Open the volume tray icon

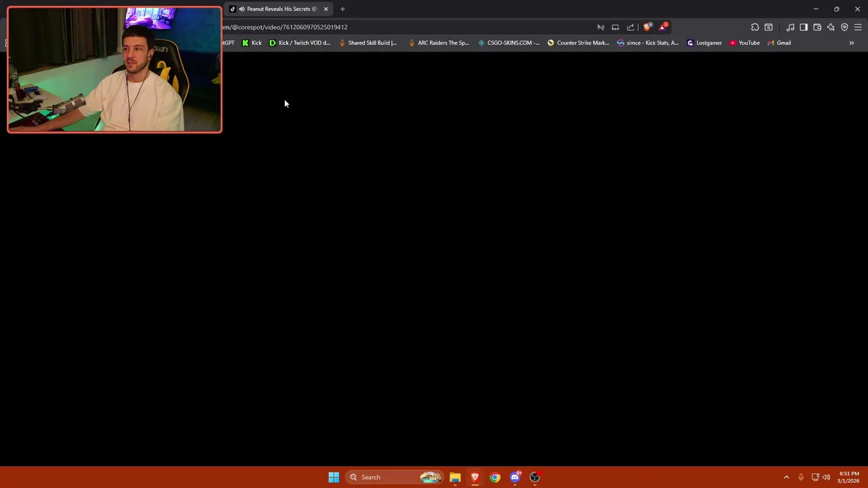[x=826, y=477]
